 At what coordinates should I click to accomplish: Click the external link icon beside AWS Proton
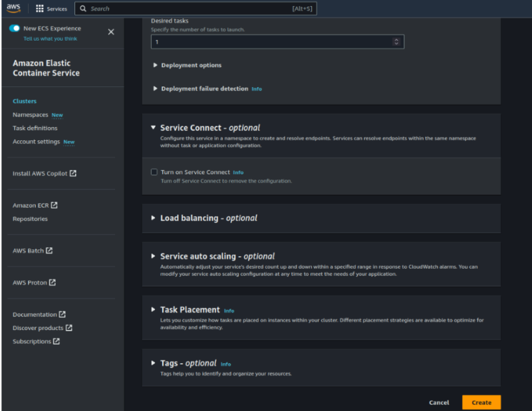click(53, 283)
